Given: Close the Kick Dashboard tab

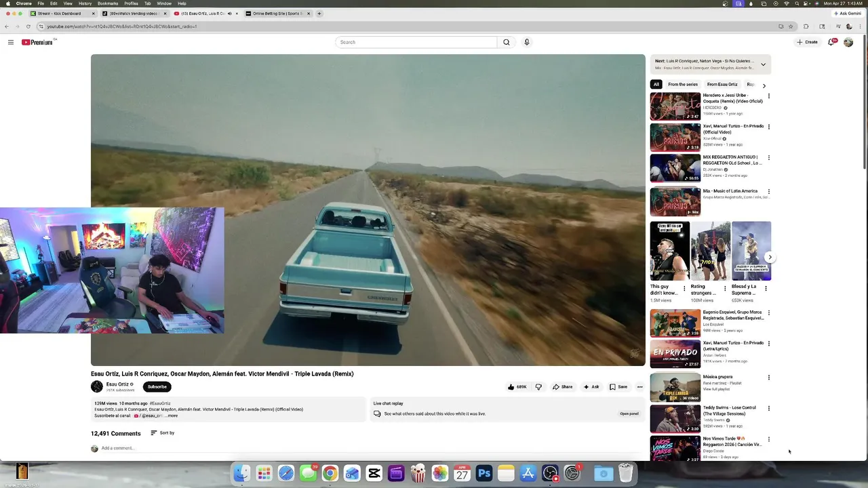Looking at the screenshot, I should (93, 14).
